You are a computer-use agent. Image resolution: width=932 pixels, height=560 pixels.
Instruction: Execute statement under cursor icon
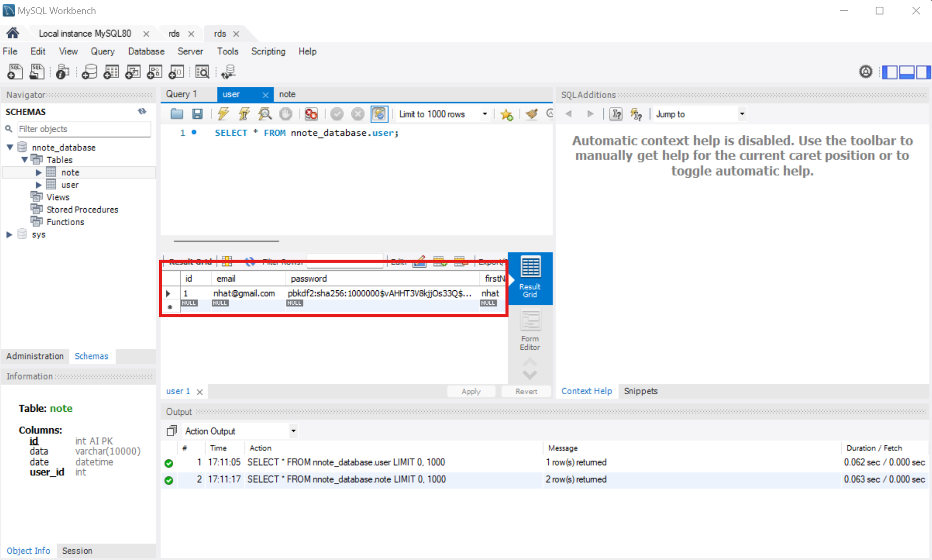[244, 114]
